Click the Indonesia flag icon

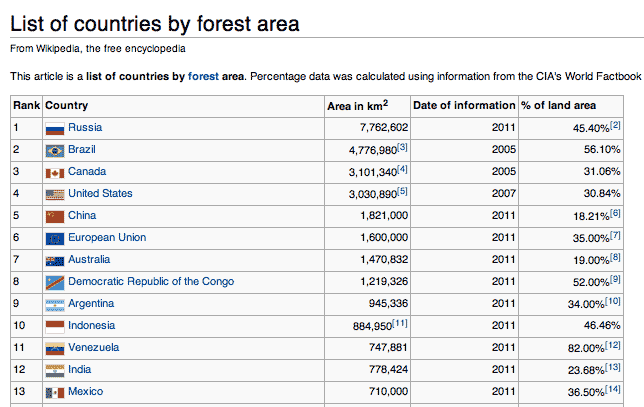(54, 326)
